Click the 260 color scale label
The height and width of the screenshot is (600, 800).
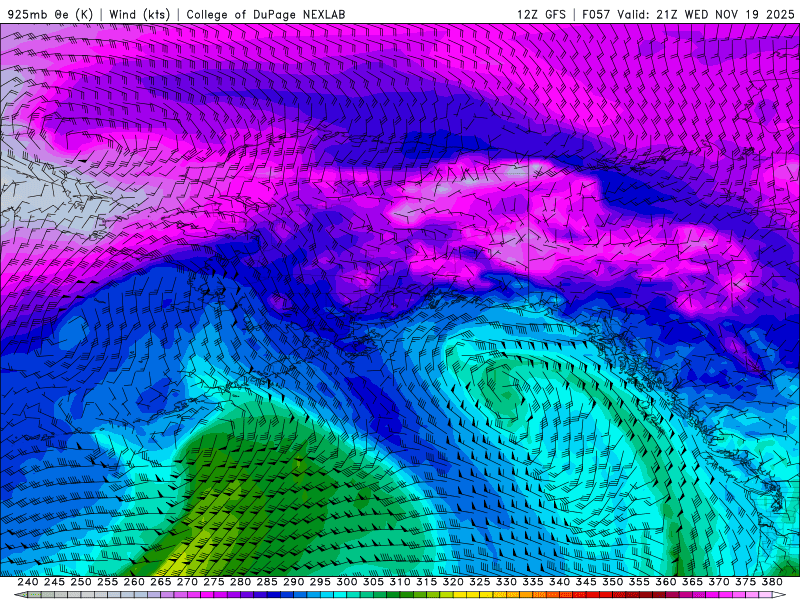pyautogui.click(x=134, y=582)
